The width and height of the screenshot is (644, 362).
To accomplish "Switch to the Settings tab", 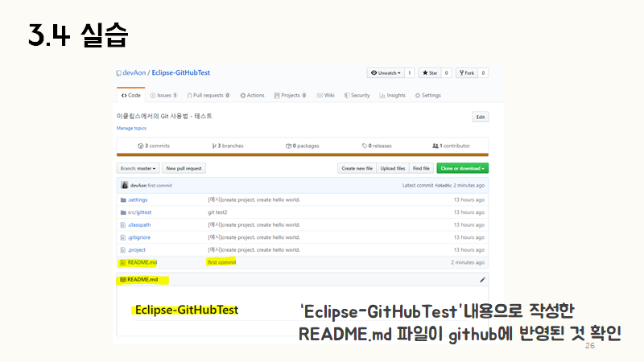I will pyautogui.click(x=427, y=95).
